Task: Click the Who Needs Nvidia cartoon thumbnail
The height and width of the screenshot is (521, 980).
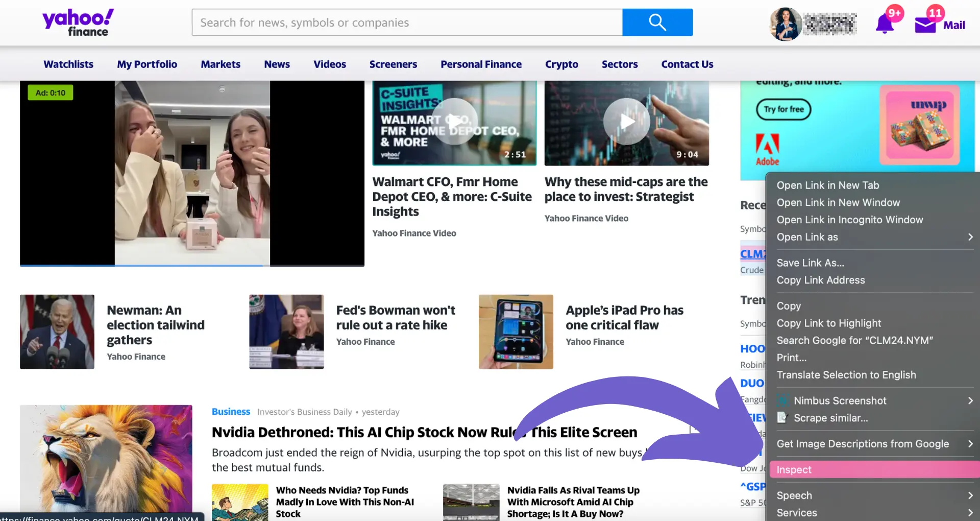Action: [240, 503]
